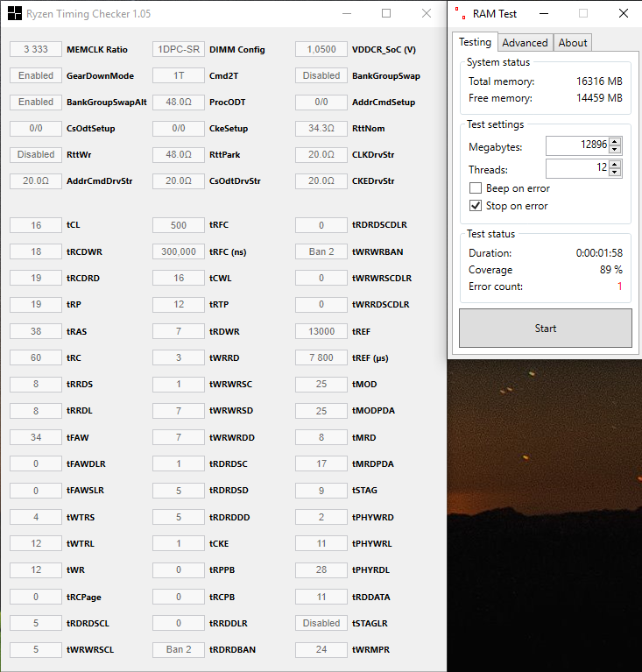Viewport: 642px width, 672px height.
Task: Click the tSTAG value 9
Action: point(321,491)
